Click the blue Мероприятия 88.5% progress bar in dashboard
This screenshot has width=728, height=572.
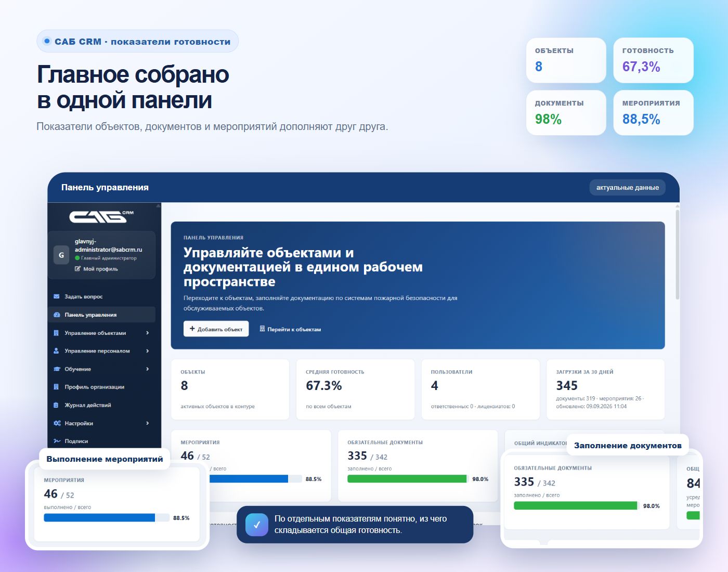pyautogui.click(x=255, y=479)
